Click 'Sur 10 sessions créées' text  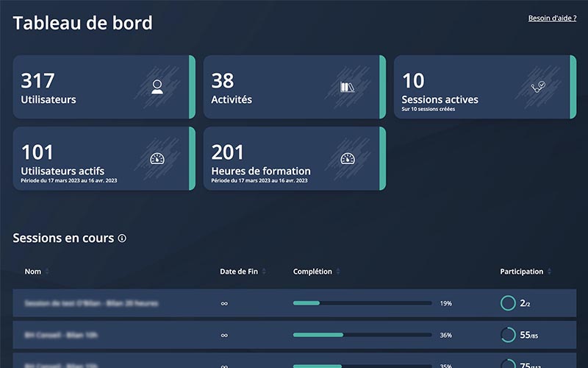click(x=429, y=109)
